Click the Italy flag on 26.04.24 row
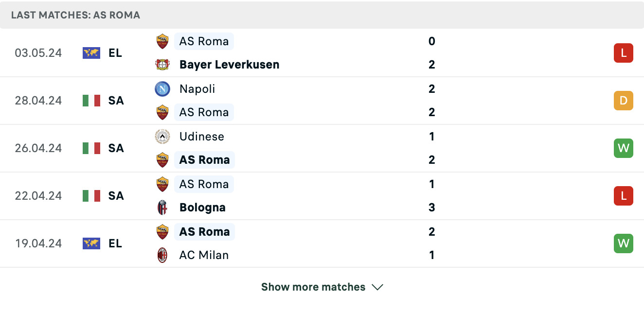Viewport: 644px width, 312px height. (x=91, y=148)
